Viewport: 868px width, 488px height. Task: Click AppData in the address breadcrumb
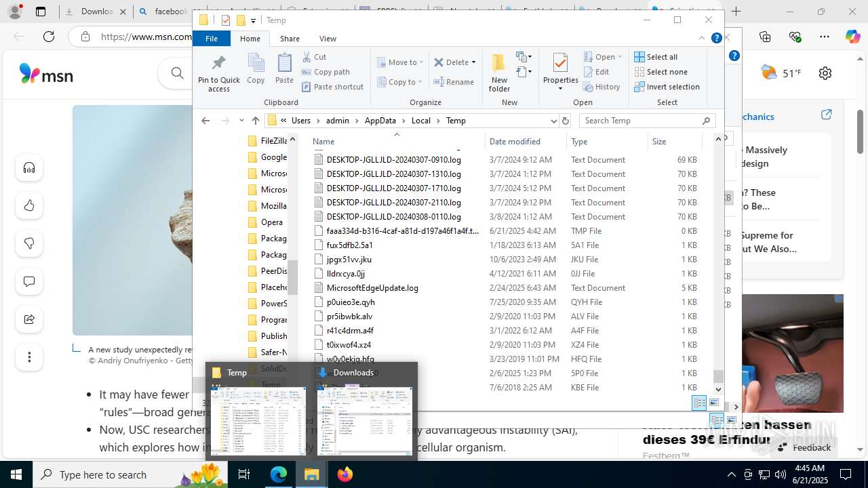[x=380, y=121]
